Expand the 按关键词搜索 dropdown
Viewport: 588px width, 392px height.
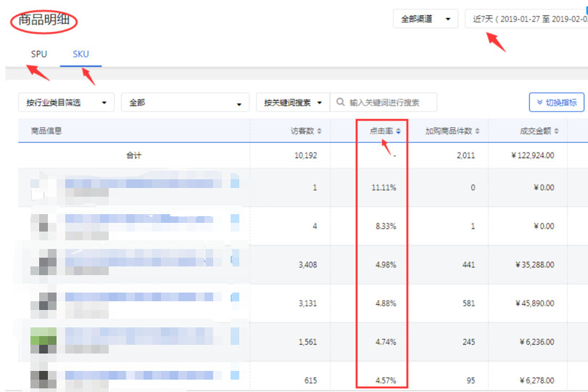[292, 103]
